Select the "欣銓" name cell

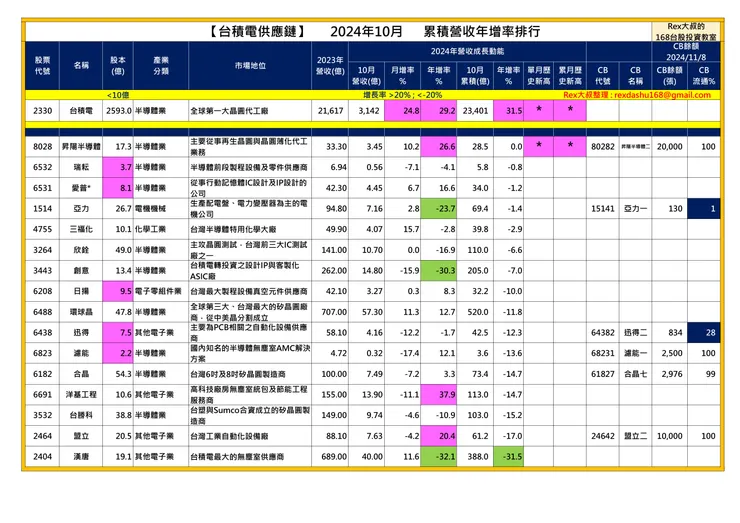81,250
